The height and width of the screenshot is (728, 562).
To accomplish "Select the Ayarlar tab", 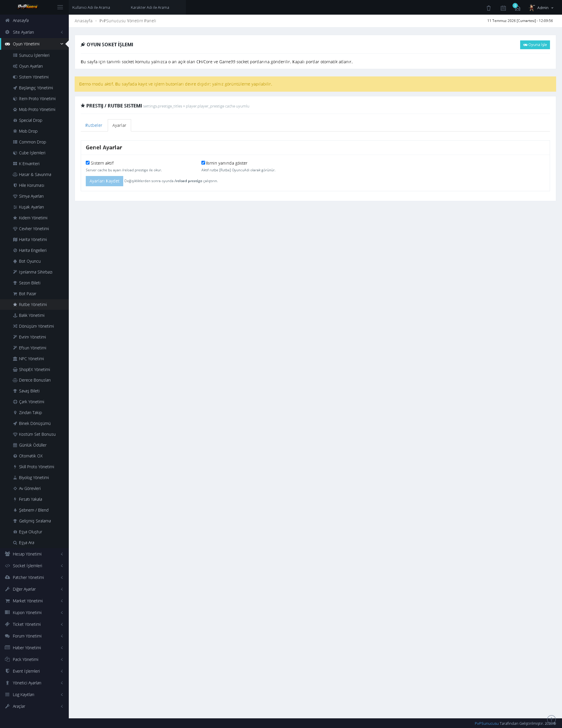I will click(119, 125).
